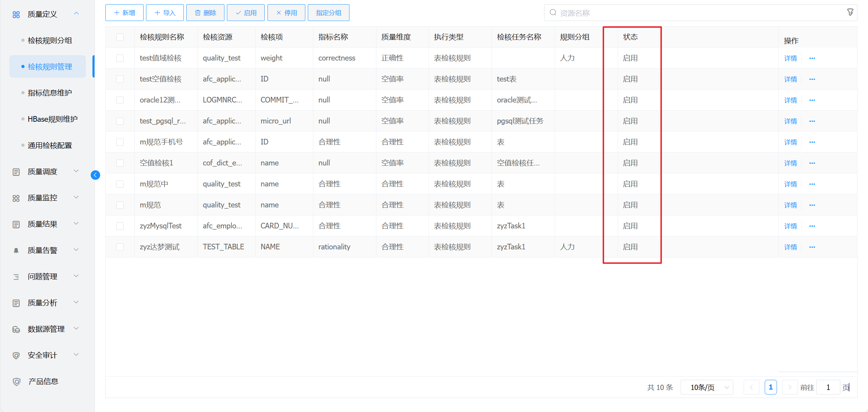Open more actions for test值域检核 row
This screenshot has height=412, width=868.
(812, 58)
